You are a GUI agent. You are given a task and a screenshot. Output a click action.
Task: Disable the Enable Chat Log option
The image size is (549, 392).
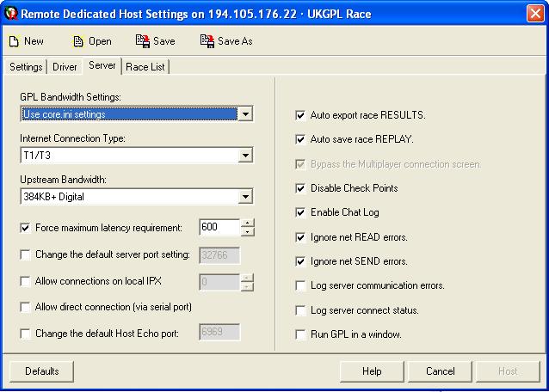click(x=300, y=212)
